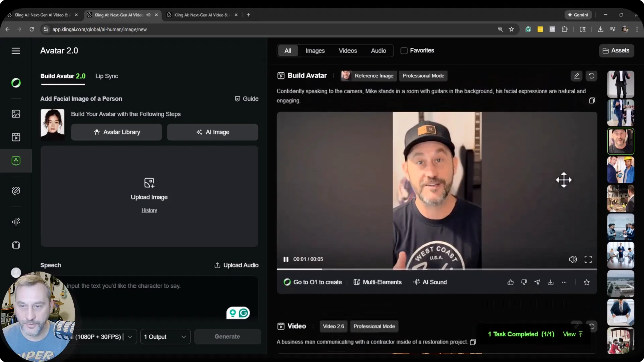Open the Assets panel
Image resolution: width=644 pixels, height=362 pixels.
coord(616,51)
